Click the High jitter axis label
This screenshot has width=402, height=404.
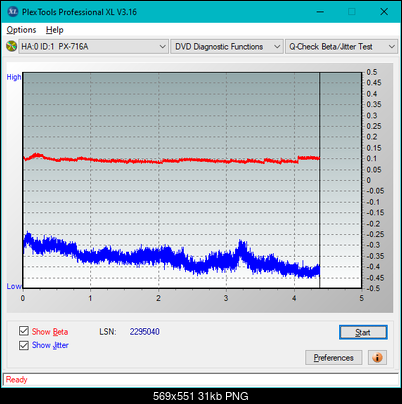pos(14,77)
